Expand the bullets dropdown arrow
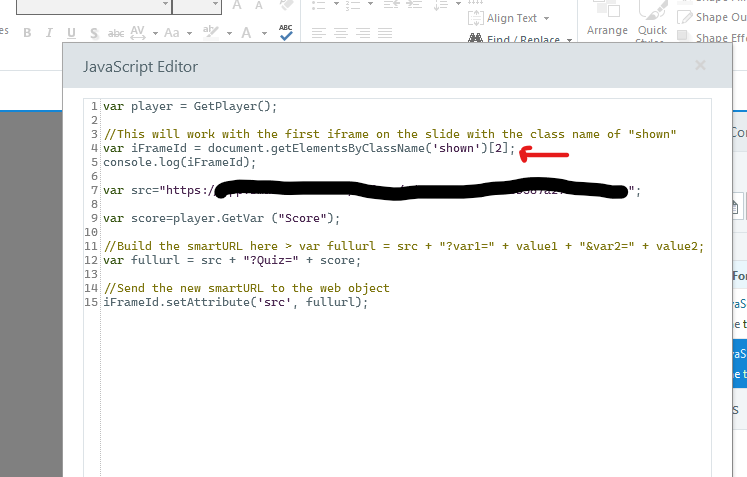The width and height of the screenshot is (747, 477). (336, 4)
